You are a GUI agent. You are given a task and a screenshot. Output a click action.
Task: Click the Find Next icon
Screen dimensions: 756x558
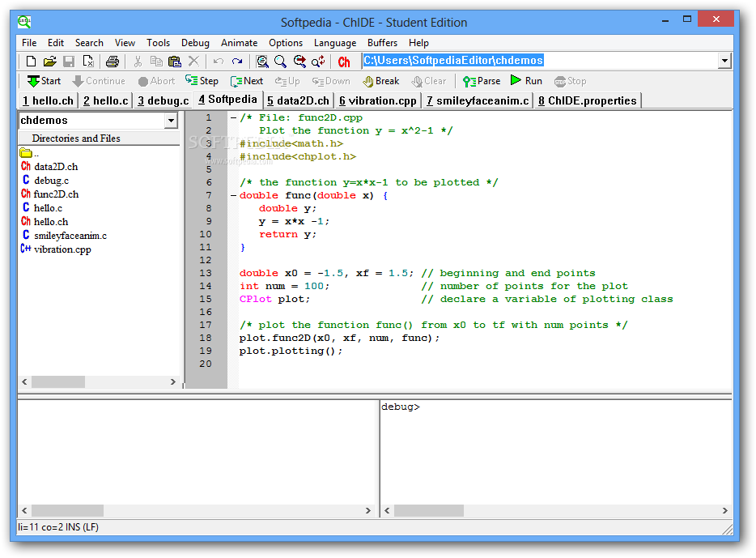[299, 62]
